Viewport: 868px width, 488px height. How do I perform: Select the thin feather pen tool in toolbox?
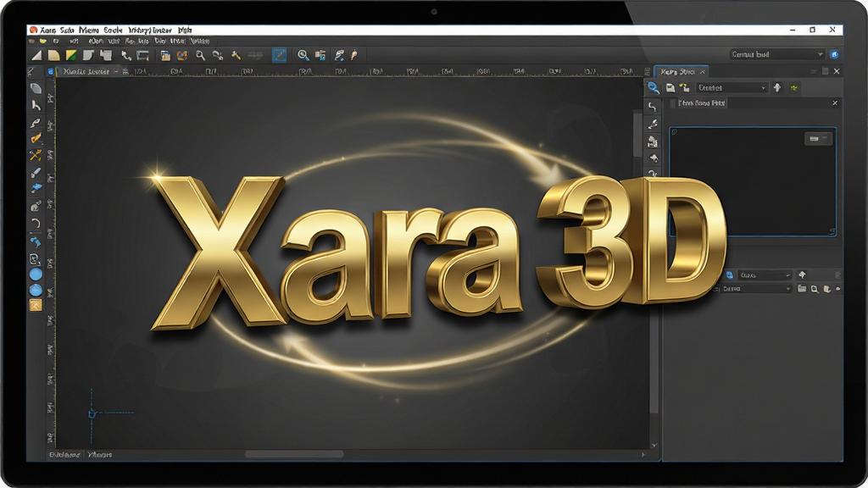tap(36, 123)
